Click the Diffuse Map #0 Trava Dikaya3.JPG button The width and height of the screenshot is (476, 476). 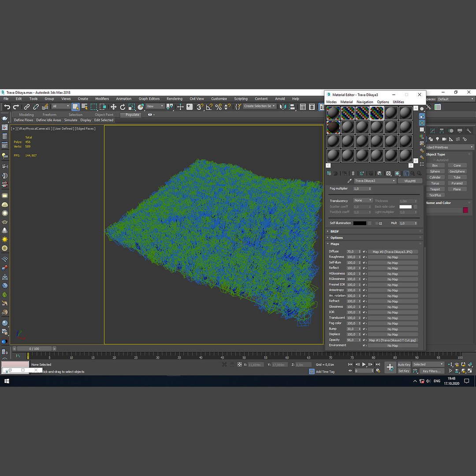tap(393, 252)
